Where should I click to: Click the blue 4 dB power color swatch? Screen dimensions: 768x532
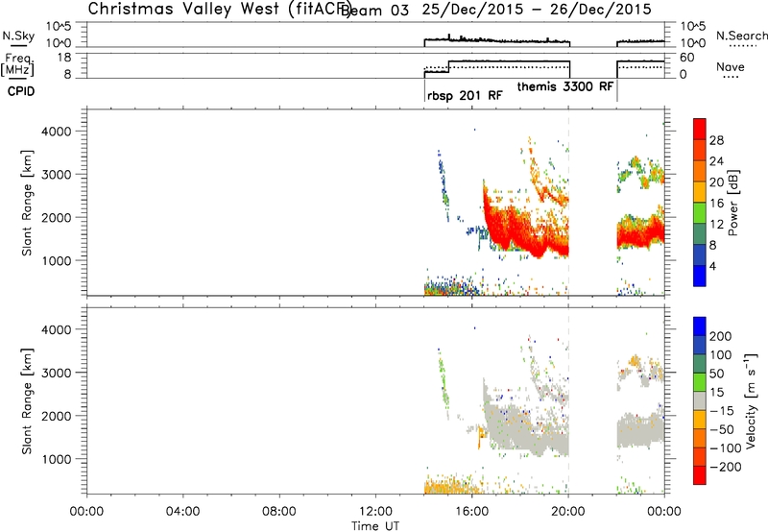click(700, 276)
